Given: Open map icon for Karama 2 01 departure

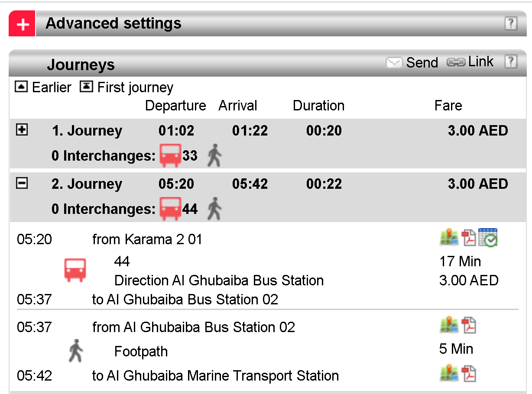Looking at the screenshot, I should coord(449,238).
